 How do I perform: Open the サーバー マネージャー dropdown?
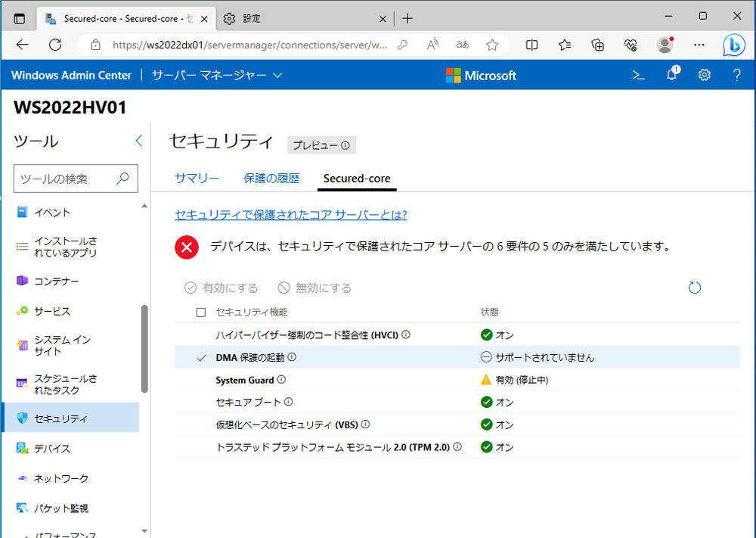click(x=217, y=75)
